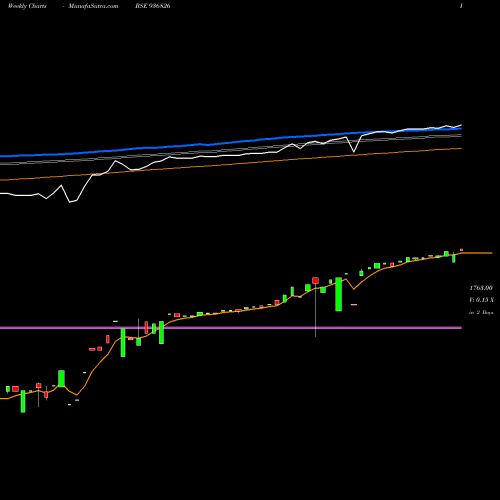The width and height of the screenshot is (500, 500).
Task: Click the 'in 2 Days' label
Action: 481,313
